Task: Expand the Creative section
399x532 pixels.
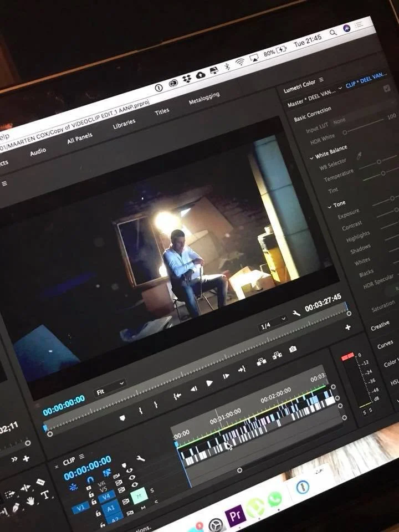Action: tap(380, 325)
